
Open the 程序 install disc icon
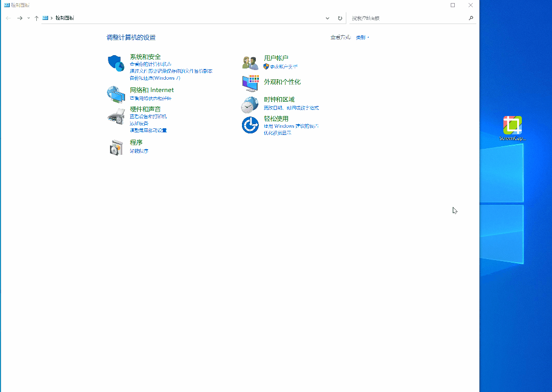coord(116,147)
